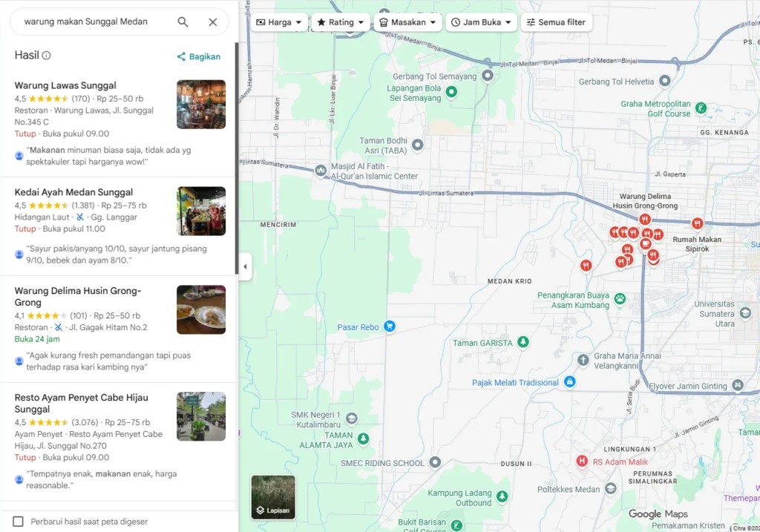Click the TAMAN ALAMTA JAYA park marker
This screenshot has width=760, height=532.
[363, 439]
